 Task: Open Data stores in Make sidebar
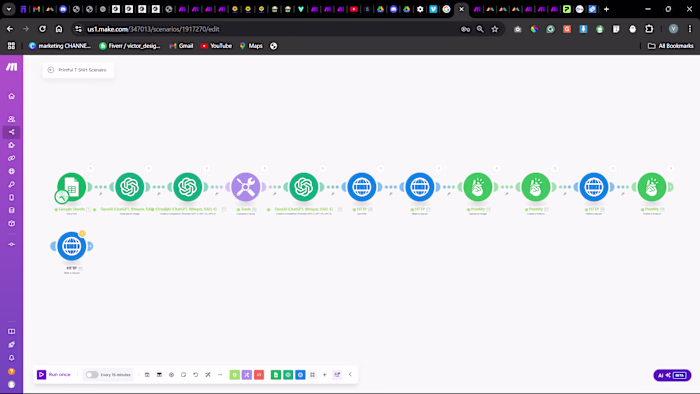[12, 210]
